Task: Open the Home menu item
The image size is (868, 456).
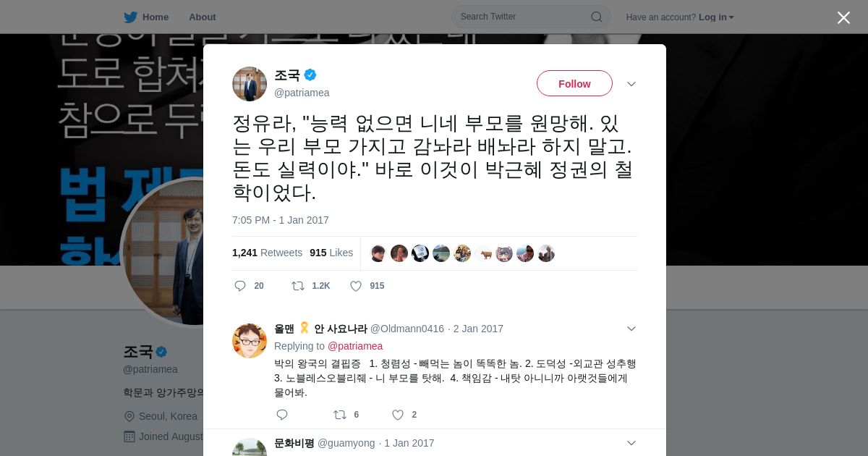Action: pyautogui.click(x=156, y=17)
